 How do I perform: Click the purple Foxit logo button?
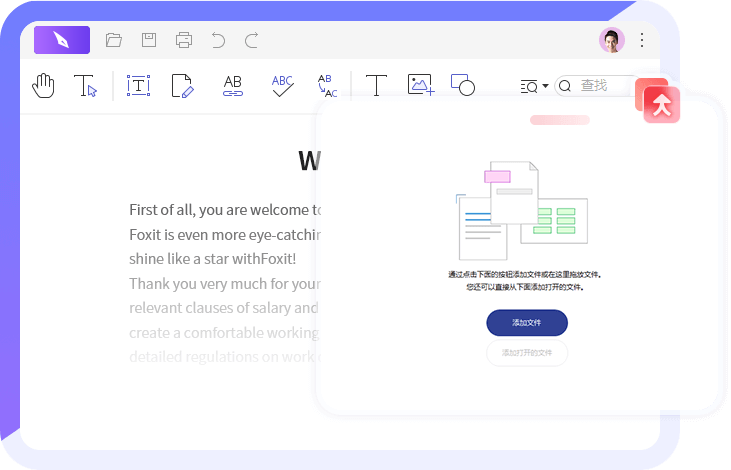62,40
